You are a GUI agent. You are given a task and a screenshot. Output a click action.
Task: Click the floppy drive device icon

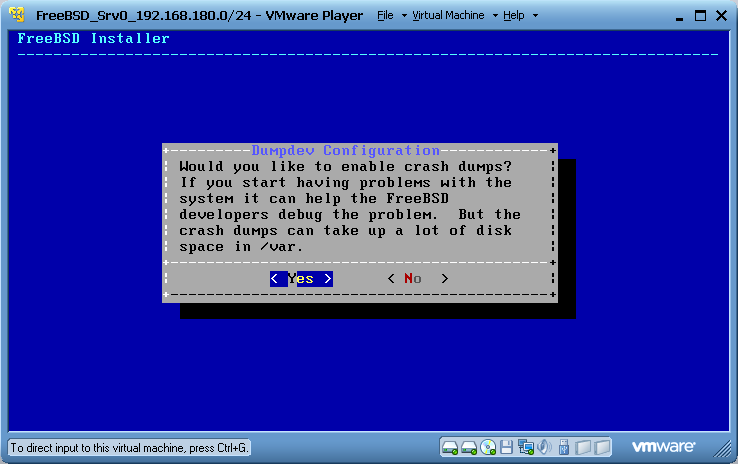pos(506,447)
